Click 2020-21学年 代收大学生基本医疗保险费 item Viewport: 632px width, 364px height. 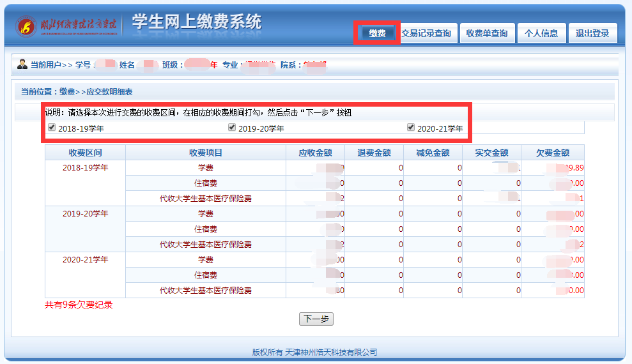coord(205,291)
